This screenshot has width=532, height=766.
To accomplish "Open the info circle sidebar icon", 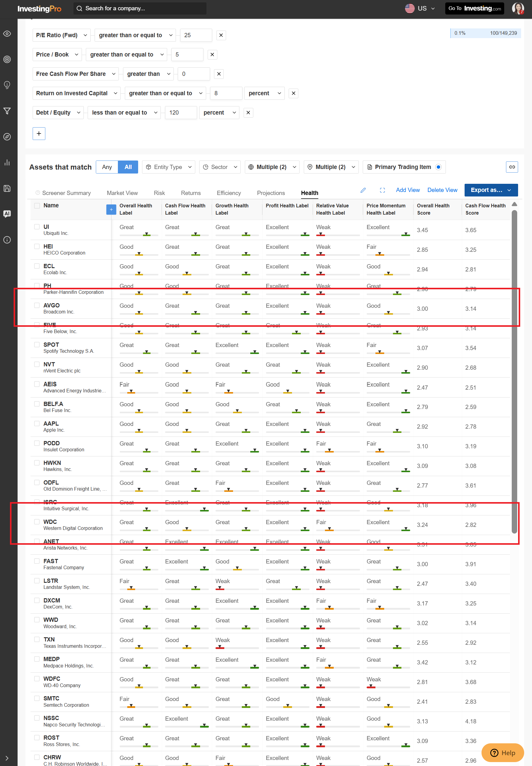I will tap(7, 240).
